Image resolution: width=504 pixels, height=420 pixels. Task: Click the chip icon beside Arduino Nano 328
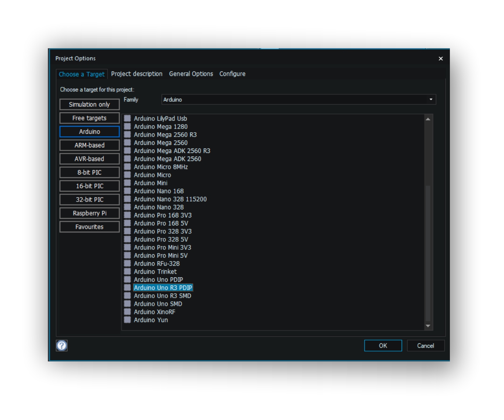point(127,207)
